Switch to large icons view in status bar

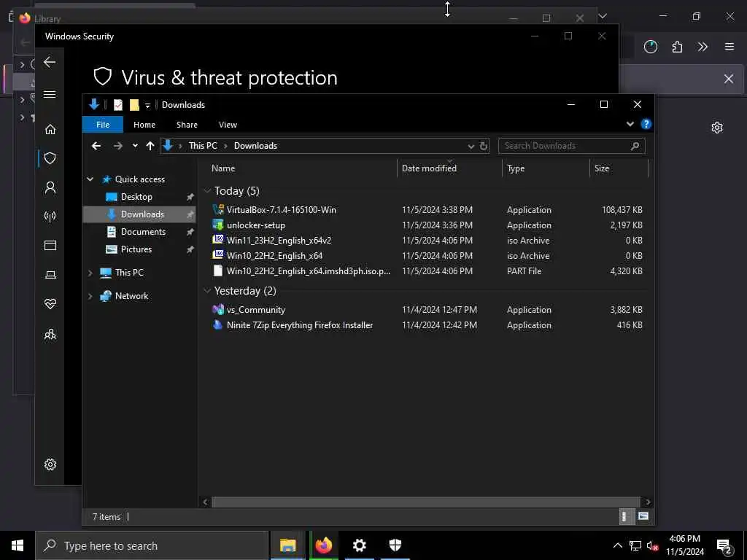[x=643, y=516]
